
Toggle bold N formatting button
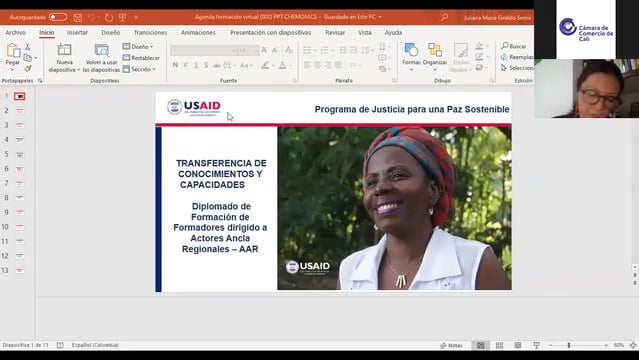click(175, 65)
